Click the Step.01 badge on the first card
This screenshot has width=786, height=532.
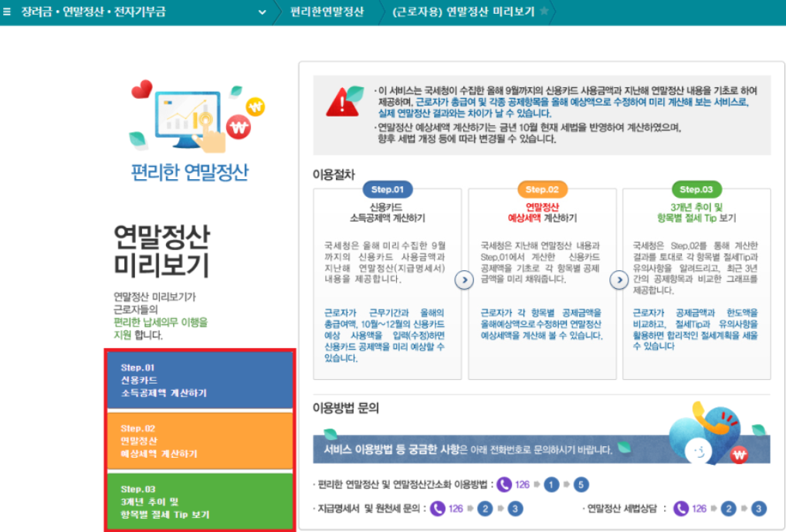click(x=387, y=190)
